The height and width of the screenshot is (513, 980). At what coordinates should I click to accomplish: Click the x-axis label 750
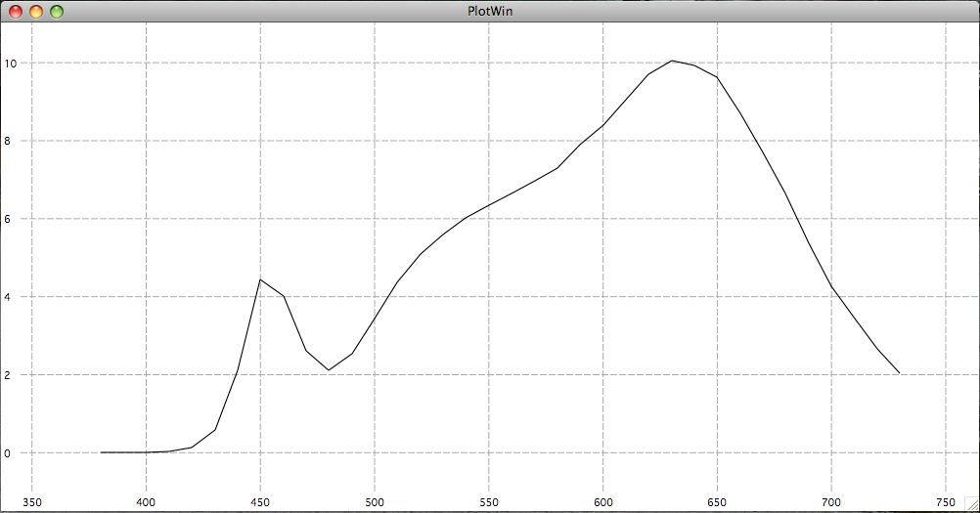click(x=946, y=502)
